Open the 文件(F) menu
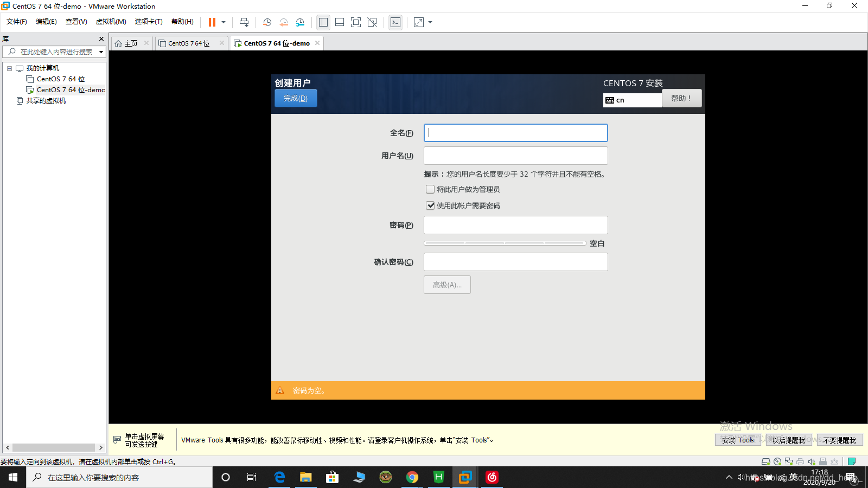 17,22
